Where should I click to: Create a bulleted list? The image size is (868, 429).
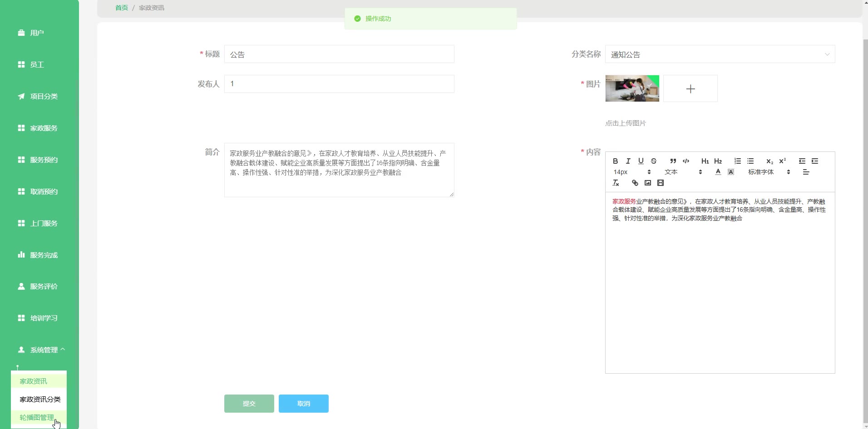750,161
